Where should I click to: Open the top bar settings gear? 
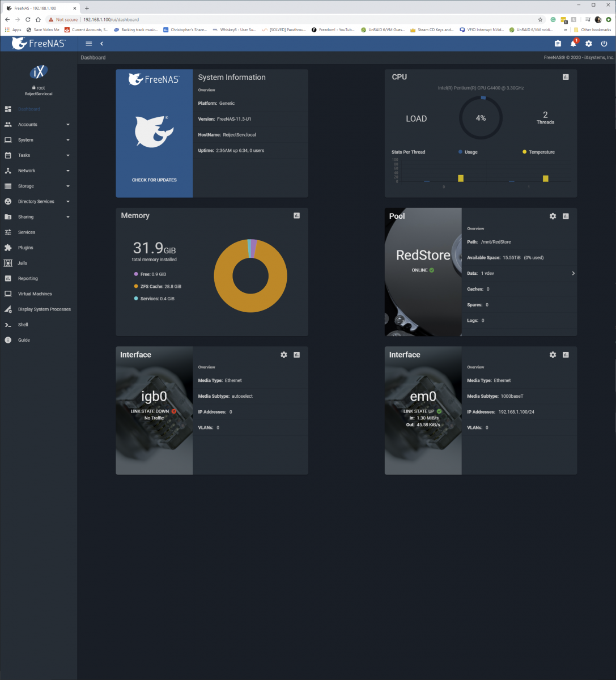[589, 44]
